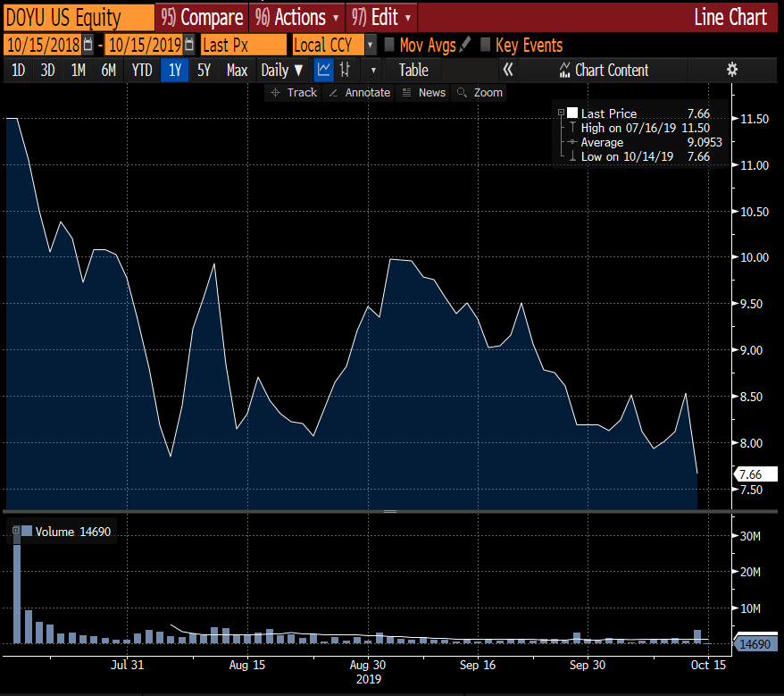The height and width of the screenshot is (696, 784).
Task: Click the Line Chart title text
Action: (x=730, y=18)
